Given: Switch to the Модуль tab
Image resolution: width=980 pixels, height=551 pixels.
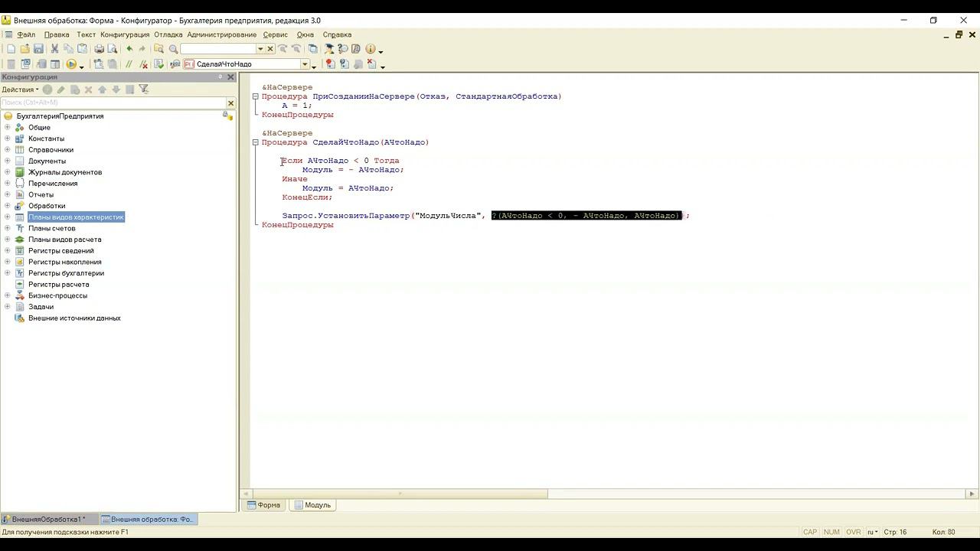Looking at the screenshot, I should coord(312,505).
